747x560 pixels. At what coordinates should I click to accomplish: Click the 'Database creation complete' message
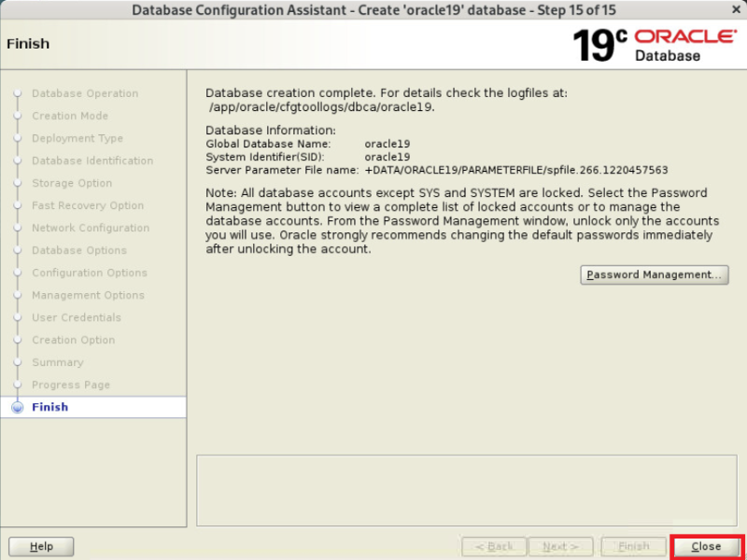point(387,93)
